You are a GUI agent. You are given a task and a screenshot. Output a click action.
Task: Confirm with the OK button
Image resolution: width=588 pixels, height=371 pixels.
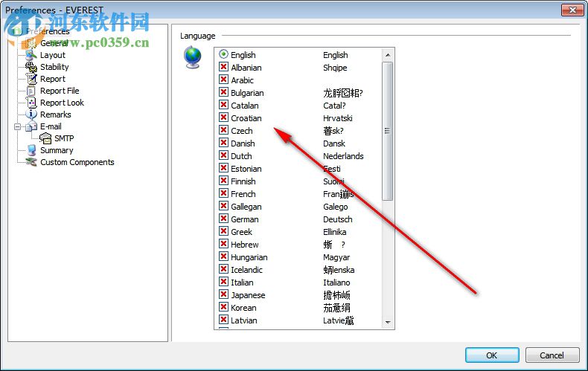coord(492,355)
